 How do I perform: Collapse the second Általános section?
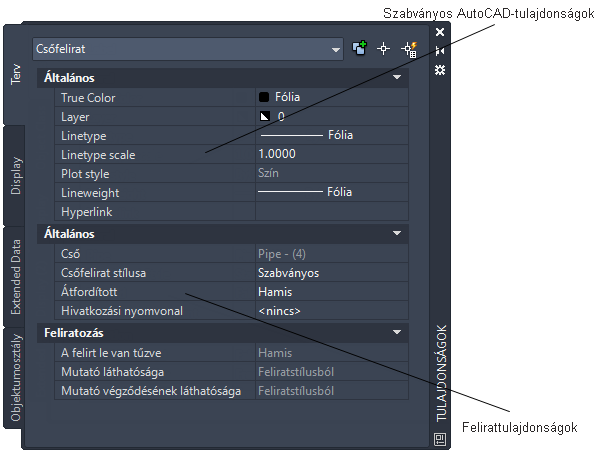(397, 234)
